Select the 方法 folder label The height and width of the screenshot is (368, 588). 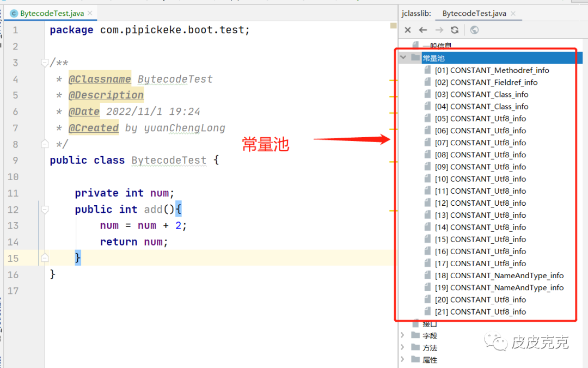click(430, 348)
